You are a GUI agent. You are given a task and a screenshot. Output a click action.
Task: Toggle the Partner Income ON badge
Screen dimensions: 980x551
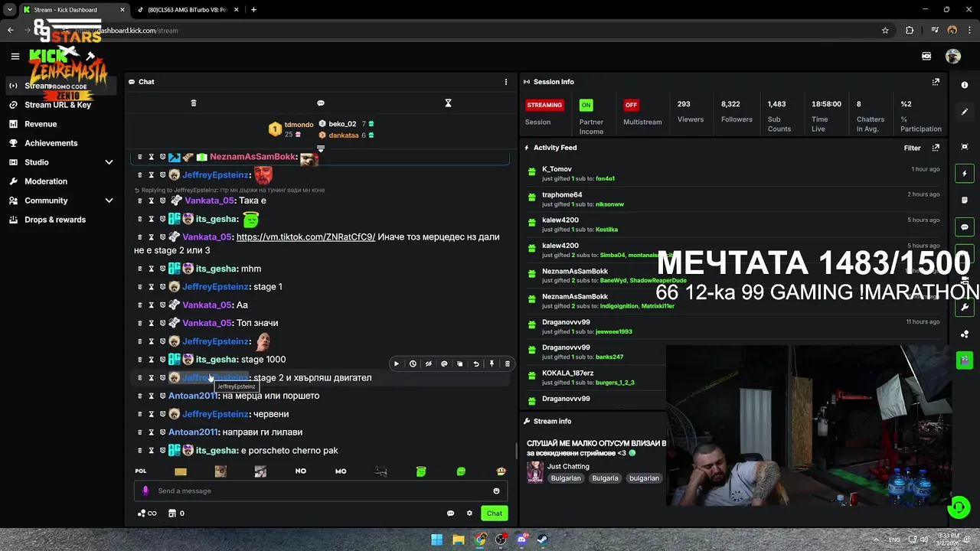tap(586, 105)
